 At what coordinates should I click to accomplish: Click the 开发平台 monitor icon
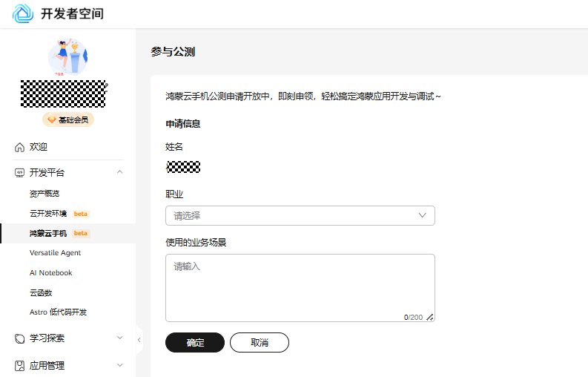coord(20,173)
